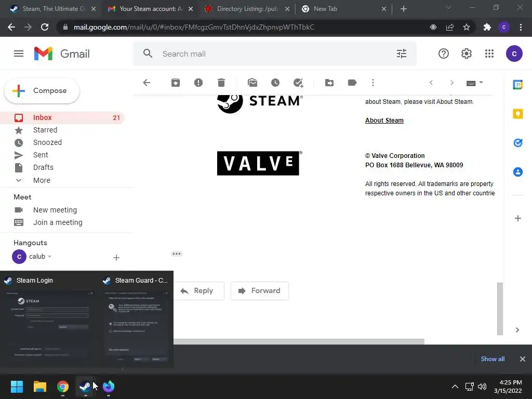The height and width of the screenshot is (399, 532).
Task: Delete this email with trash icon
Action: click(x=221, y=83)
